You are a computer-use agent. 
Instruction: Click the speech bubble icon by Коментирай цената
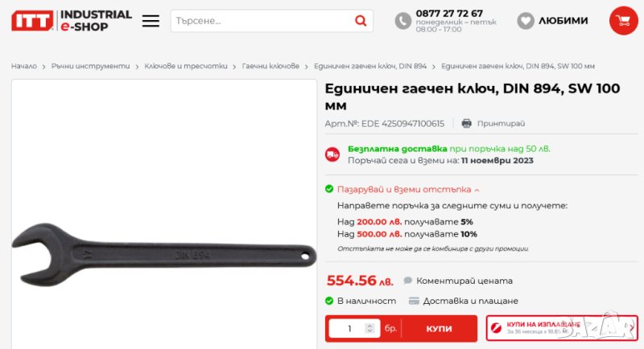[x=408, y=281]
